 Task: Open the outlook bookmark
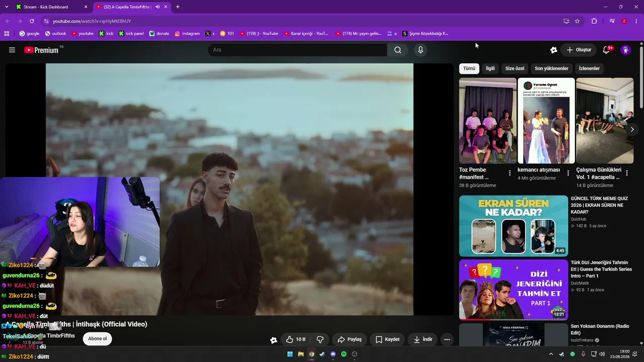coord(55,34)
